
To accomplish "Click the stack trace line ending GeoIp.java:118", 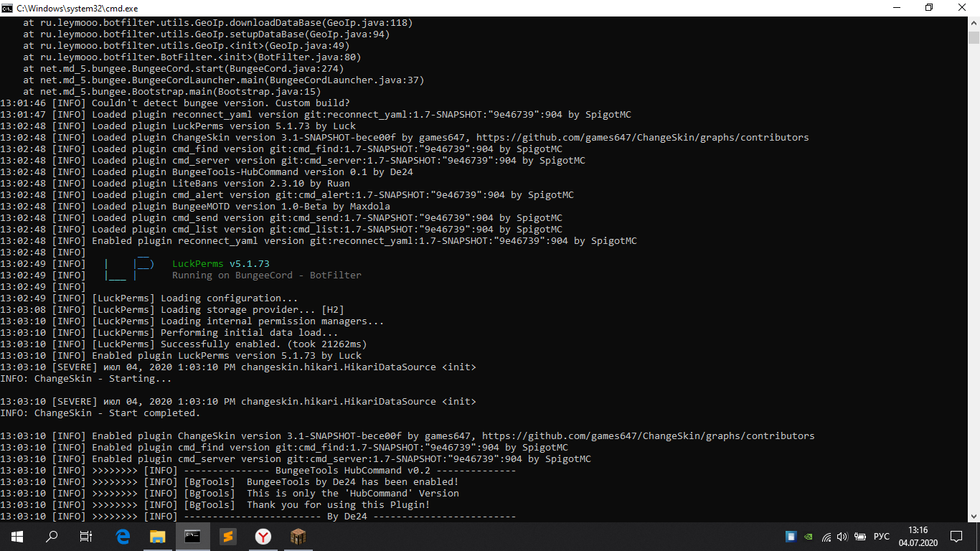I will pyautogui.click(x=218, y=23).
